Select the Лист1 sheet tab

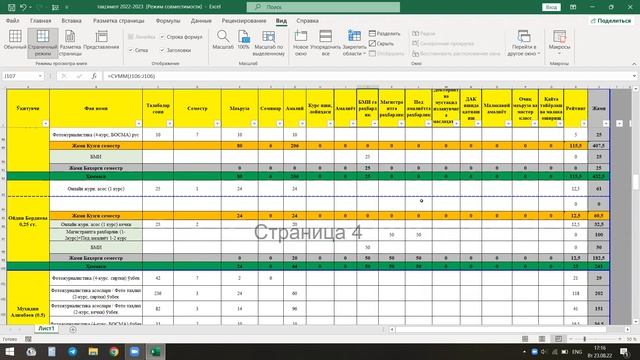pos(46,329)
